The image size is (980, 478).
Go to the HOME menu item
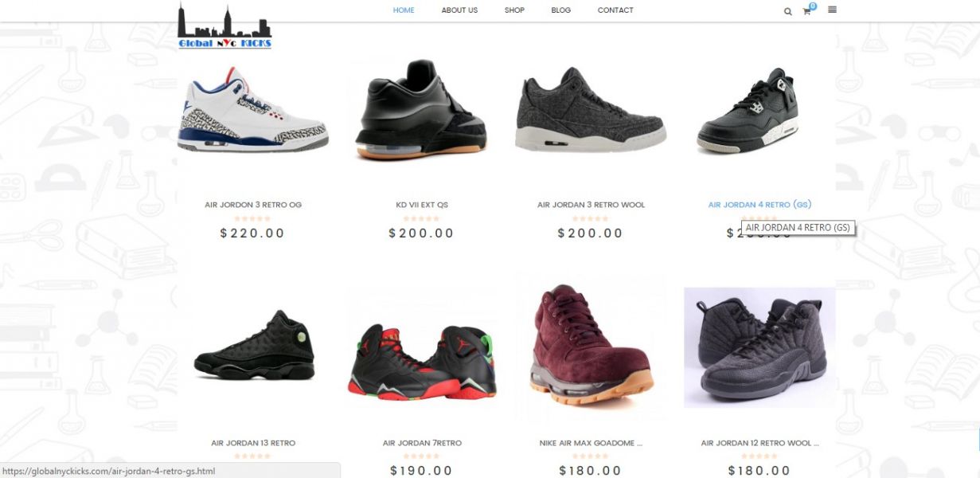click(404, 10)
